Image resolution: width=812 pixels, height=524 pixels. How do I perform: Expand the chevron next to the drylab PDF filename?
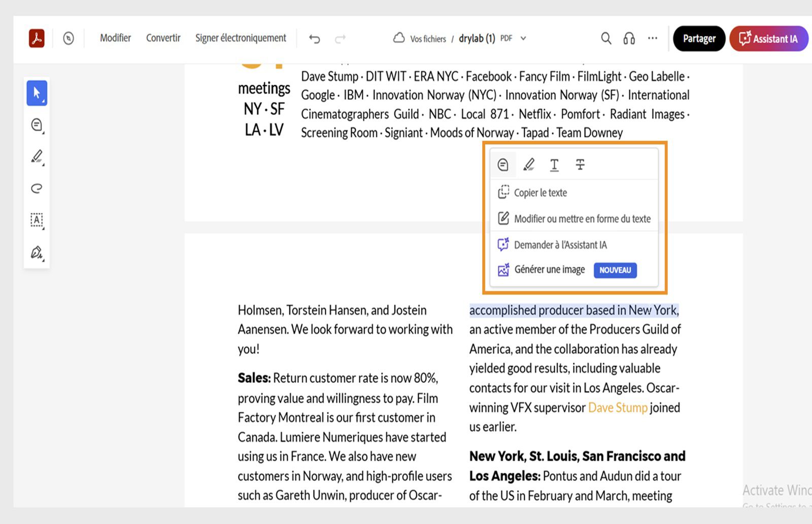tap(523, 38)
